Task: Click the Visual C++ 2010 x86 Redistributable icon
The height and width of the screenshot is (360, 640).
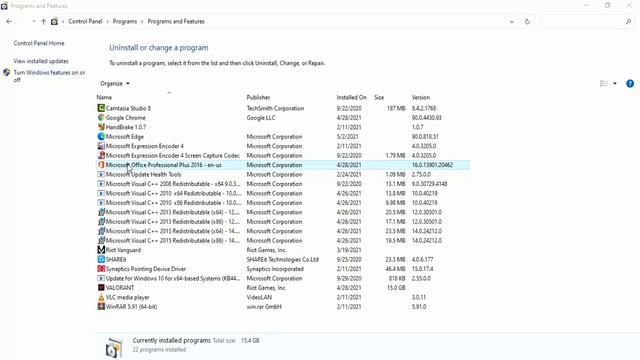Action: [101, 202]
